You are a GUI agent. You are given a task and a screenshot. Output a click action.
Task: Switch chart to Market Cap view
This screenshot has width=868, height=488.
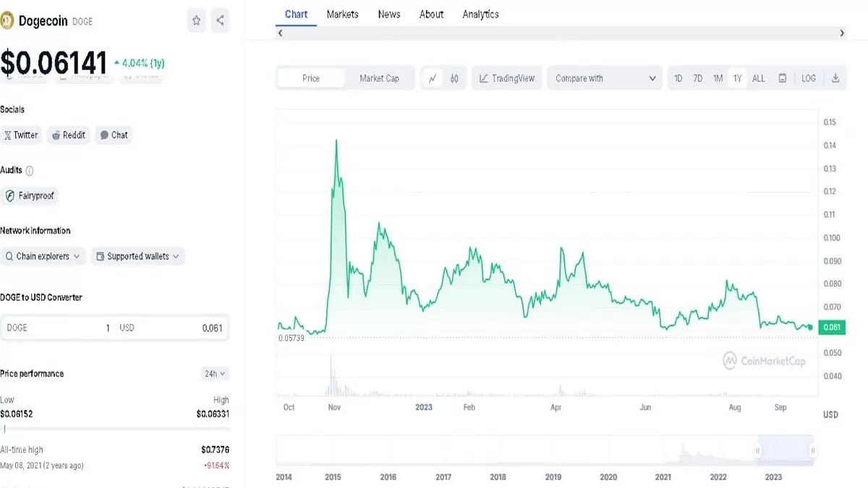380,78
